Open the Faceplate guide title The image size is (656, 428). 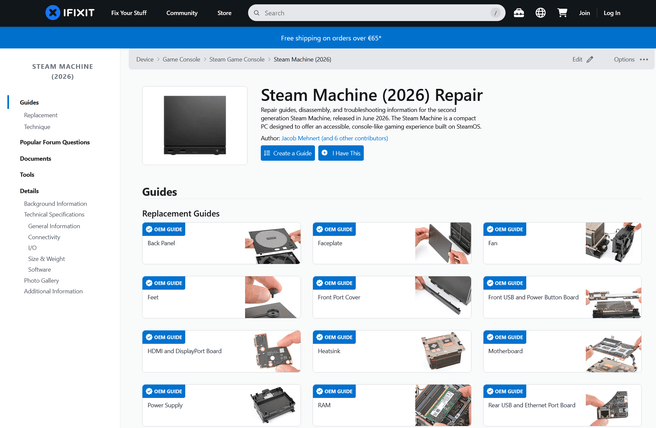330,243
